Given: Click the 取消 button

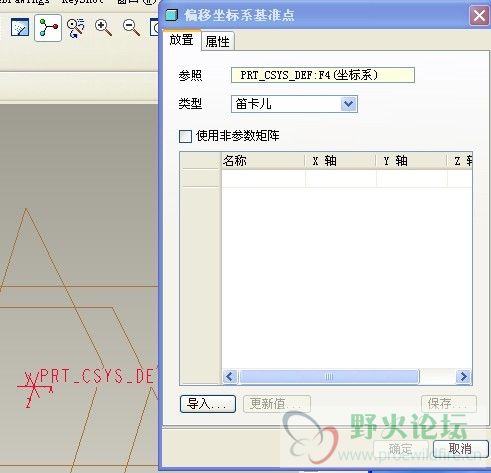Looking at the screenshot, I should 460,449.
